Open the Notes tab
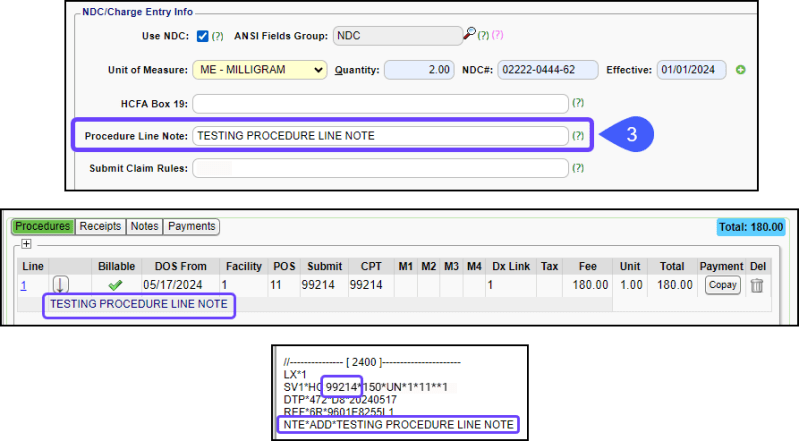799x441 pixels. click(144, 226)
